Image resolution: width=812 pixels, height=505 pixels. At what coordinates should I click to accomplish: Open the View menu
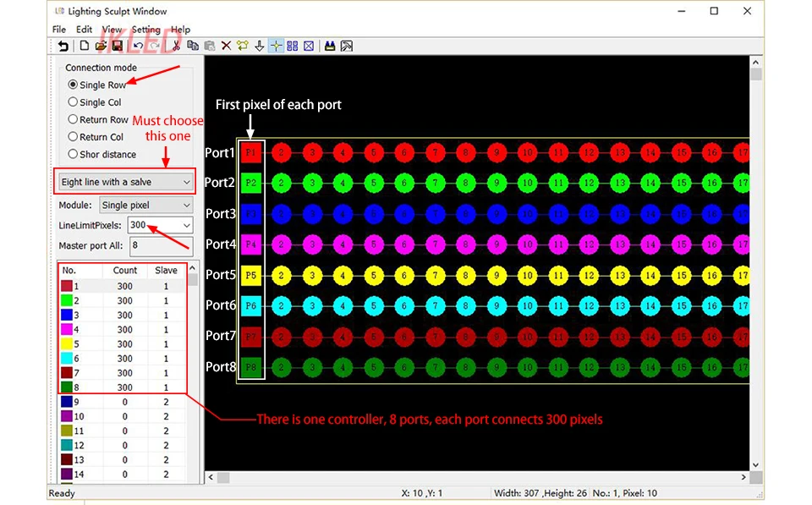[112, 30]
